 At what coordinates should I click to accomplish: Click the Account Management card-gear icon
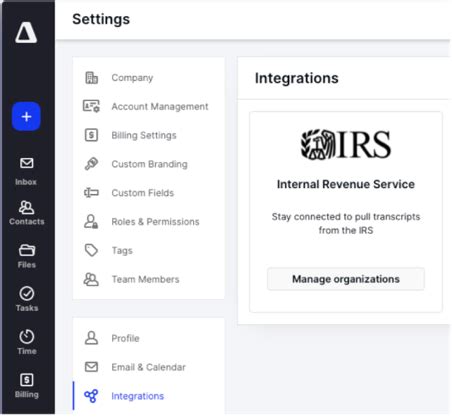click(x=91, y=106)
